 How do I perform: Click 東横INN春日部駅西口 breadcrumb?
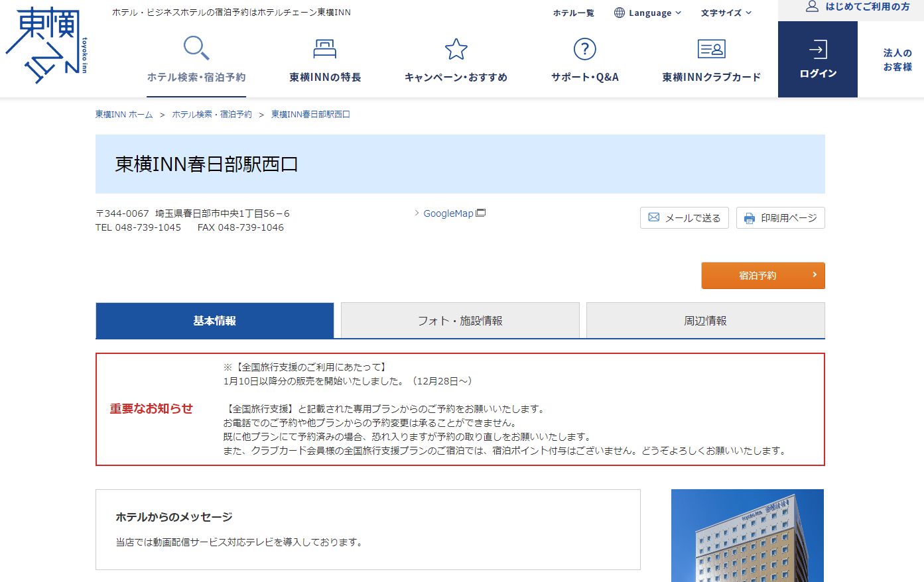point(310,114)
